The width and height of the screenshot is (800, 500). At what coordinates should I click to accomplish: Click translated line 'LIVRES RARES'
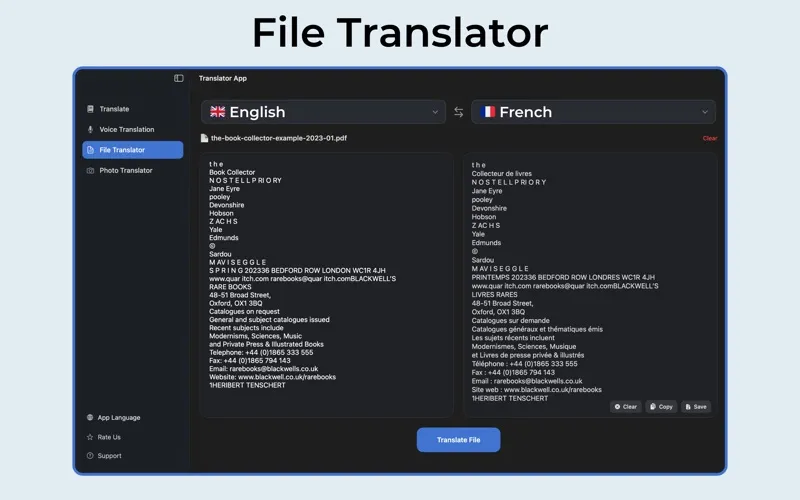click(x=494, y=294)
